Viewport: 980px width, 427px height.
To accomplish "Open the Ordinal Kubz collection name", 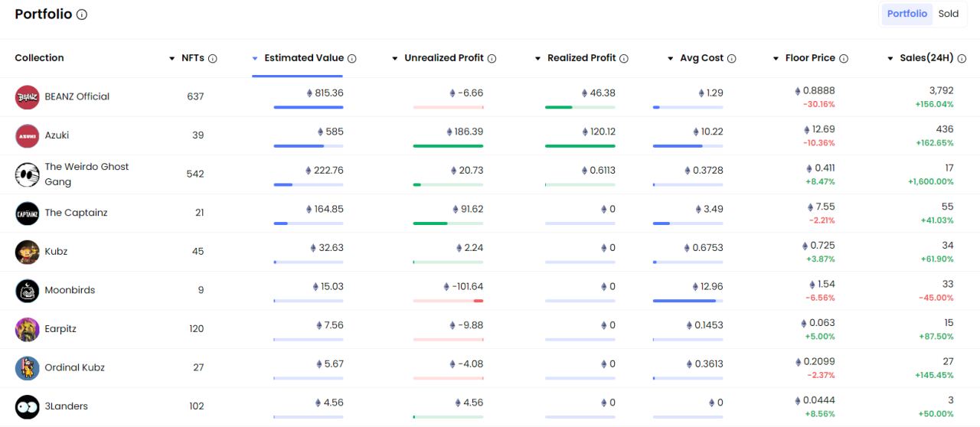I will [x=74, y=367].
